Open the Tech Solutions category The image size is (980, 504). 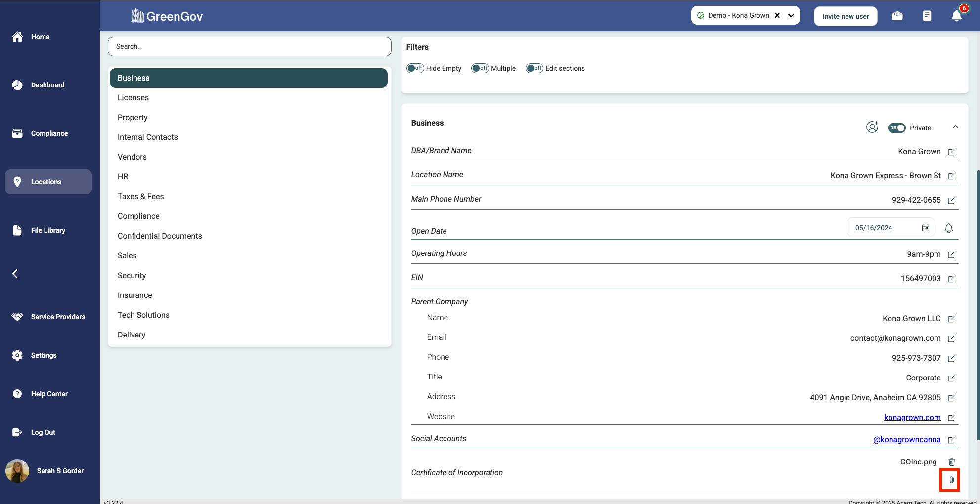click(249, 315)
